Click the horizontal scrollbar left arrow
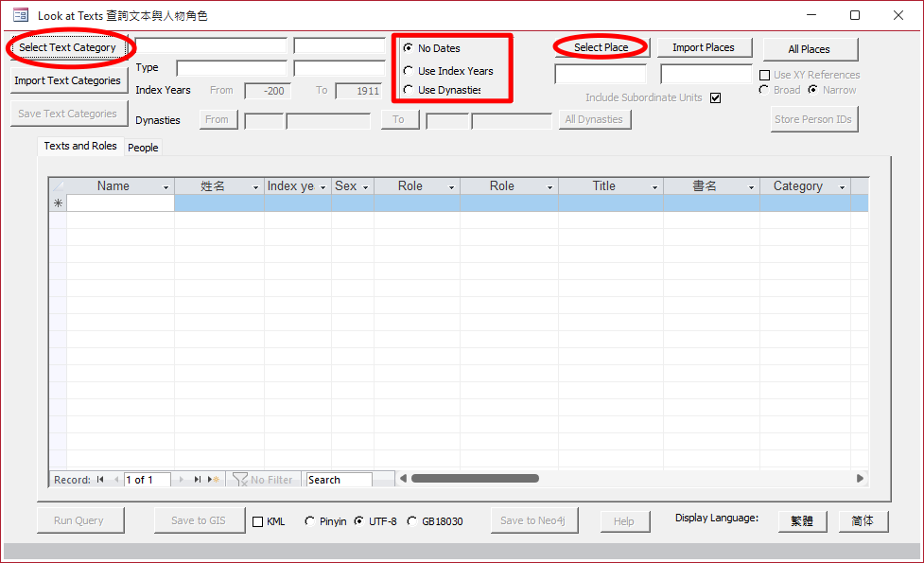Screen dimensions: 924x563 [403, 479]
